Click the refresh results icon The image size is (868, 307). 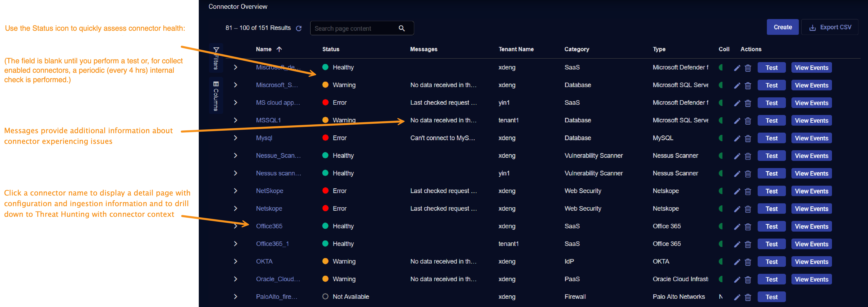click(x=298, y=28)
